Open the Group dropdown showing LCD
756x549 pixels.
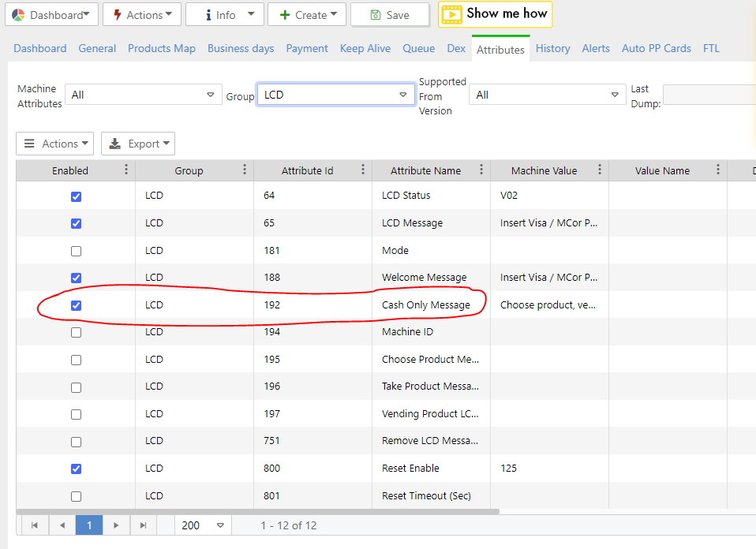pyautogui.click(x=335, y=95)
